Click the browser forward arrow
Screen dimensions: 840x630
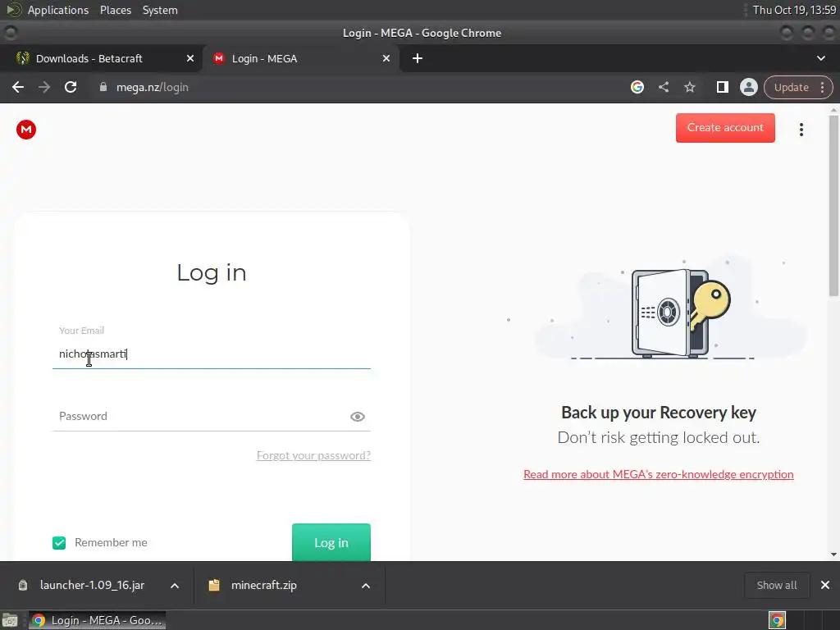click(x=44, y=87)
